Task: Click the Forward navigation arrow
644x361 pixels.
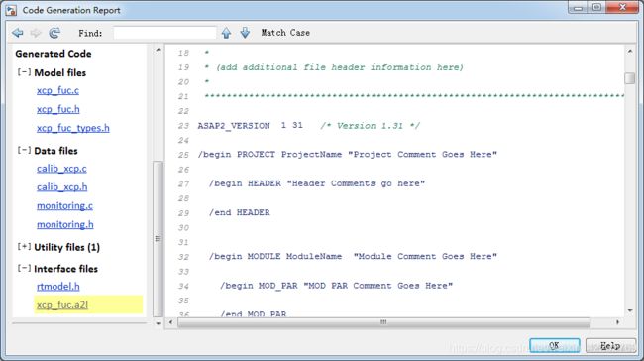Action: (x=36, y=33)
